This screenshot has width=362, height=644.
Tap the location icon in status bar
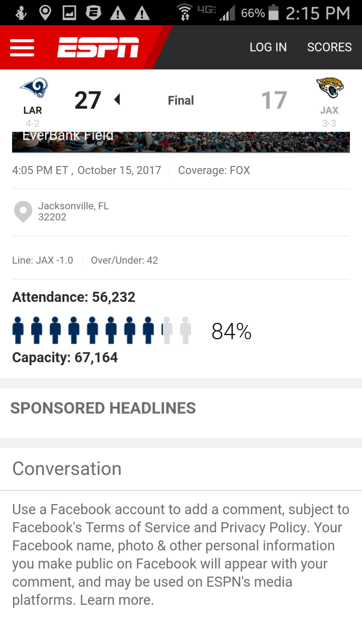click(45, 13)
